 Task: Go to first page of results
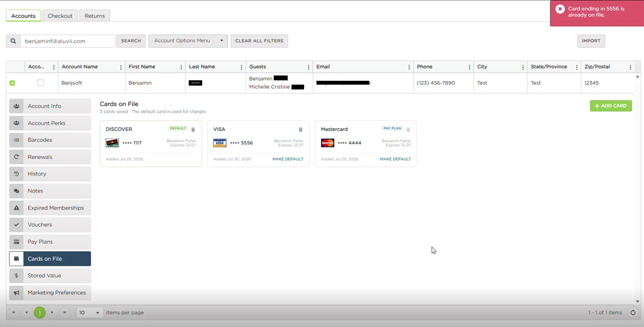point(13,313)
